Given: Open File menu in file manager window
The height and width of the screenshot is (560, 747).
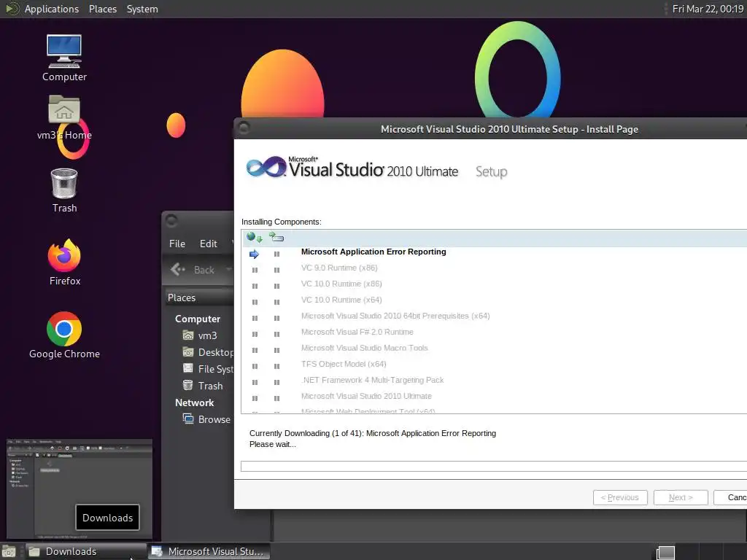Looking at the screenshot, I should (x=177, y=244).
